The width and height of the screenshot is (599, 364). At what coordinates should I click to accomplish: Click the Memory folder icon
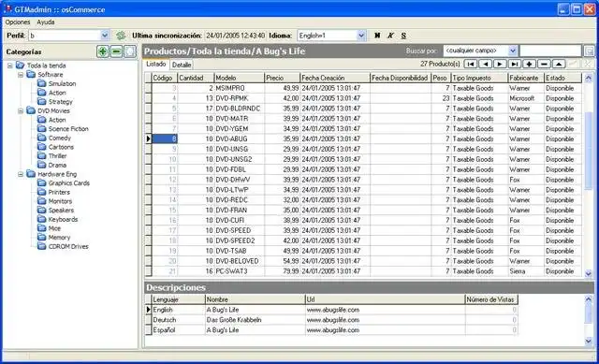pyautogui.click(x=41, y=237)
